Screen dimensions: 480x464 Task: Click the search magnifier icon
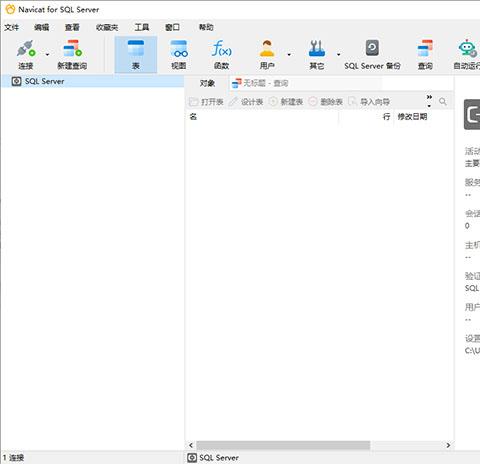[x=443, y=101]
